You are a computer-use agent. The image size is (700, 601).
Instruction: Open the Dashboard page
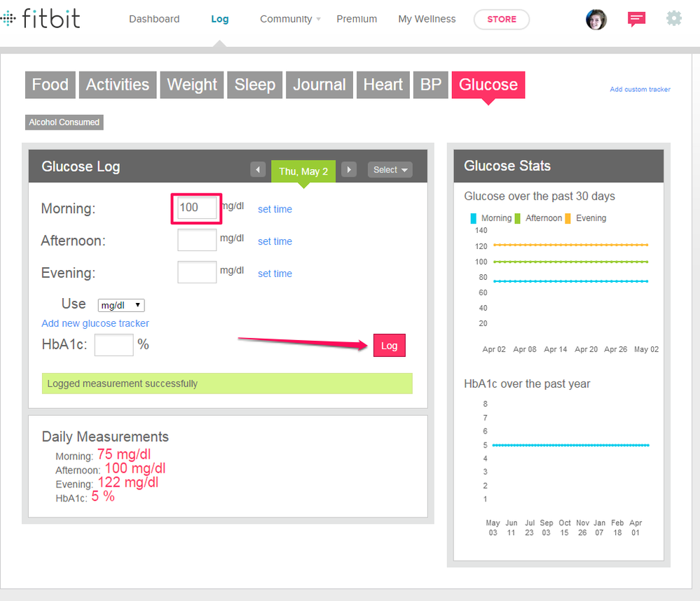(x=154, y=19)
